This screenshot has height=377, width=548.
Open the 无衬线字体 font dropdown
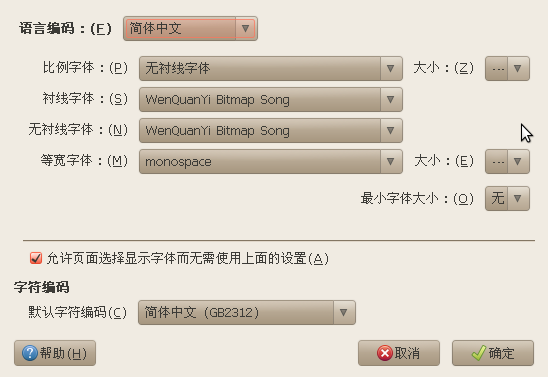click(x=271, y=131)
